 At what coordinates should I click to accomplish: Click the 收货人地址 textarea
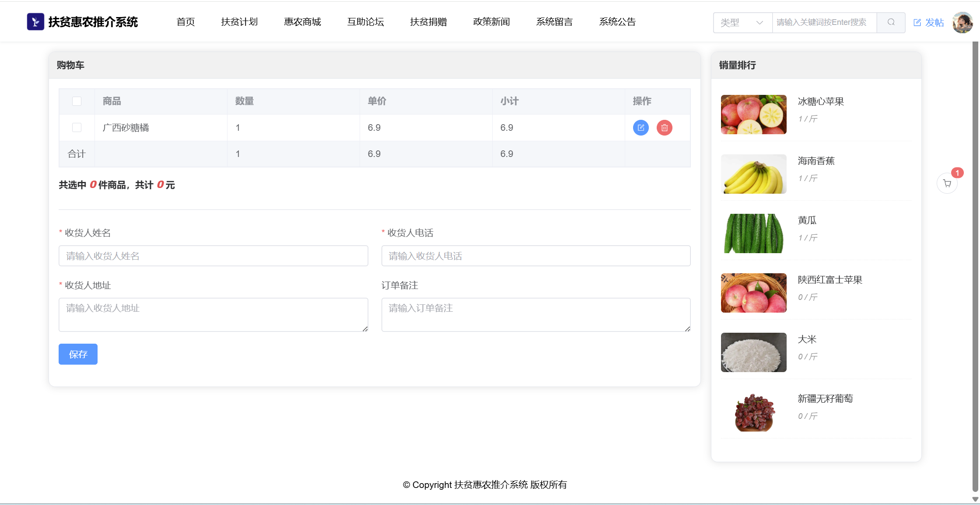pyautogui.click(x=213, y=314)
